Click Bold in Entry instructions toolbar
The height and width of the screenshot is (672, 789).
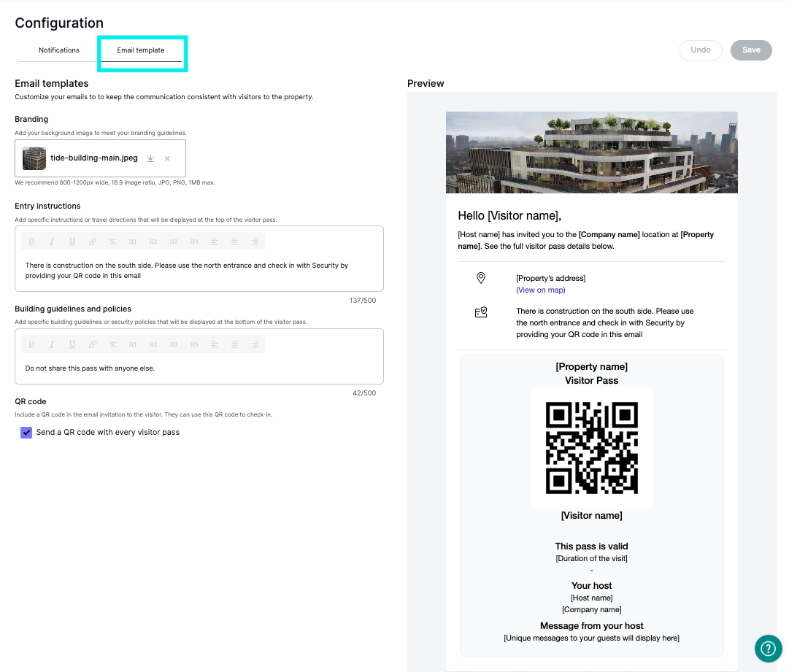31,242
